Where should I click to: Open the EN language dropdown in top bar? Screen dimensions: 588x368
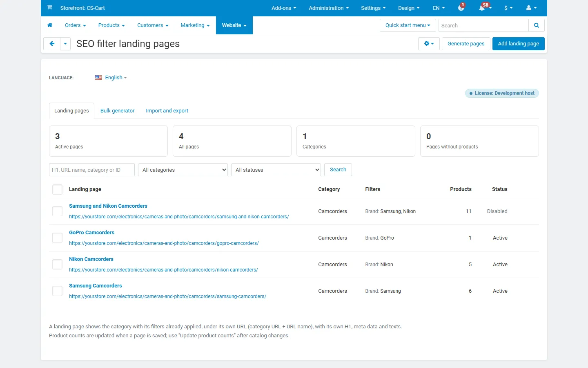pyautogui.click(x=439, y=8)
